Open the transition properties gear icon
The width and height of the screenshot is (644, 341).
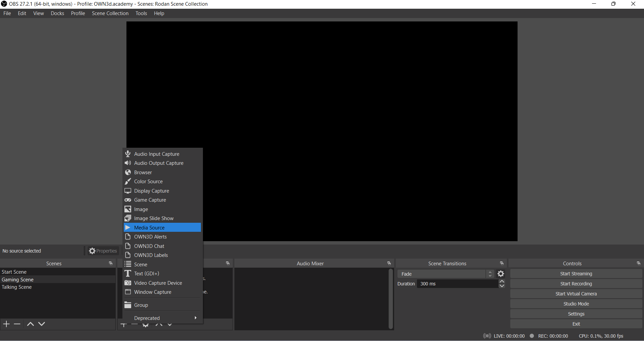click(501, 274)
